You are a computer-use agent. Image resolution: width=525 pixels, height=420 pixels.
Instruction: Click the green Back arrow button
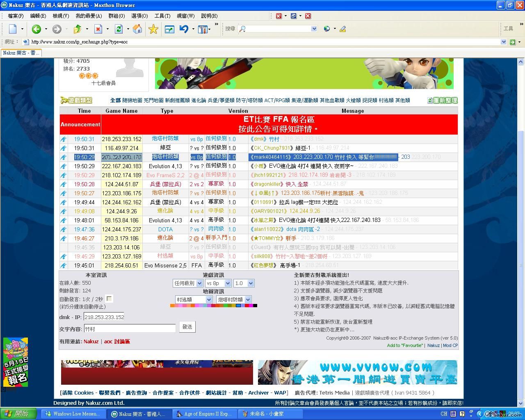[36, 29]
